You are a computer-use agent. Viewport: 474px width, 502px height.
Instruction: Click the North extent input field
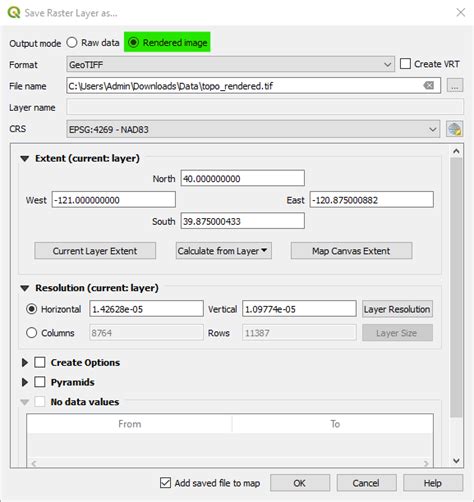point(242,178)
